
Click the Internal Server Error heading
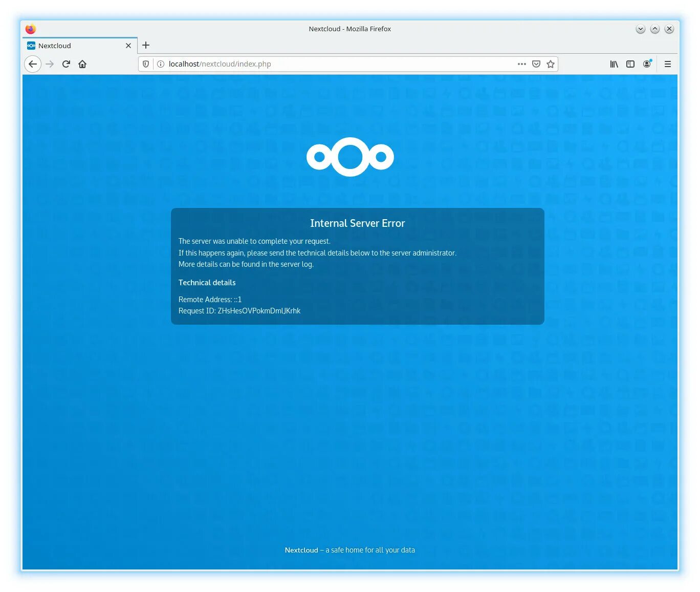[x=357, y=223]
